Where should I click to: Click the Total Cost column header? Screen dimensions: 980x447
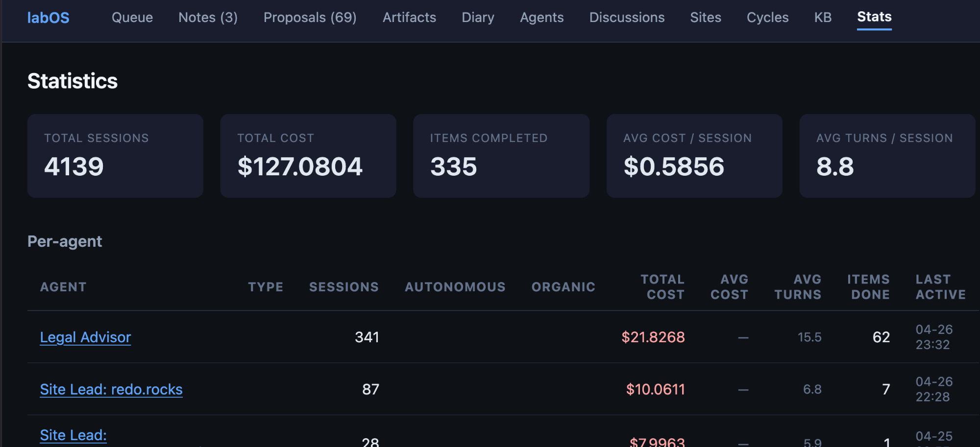point(662,287)
